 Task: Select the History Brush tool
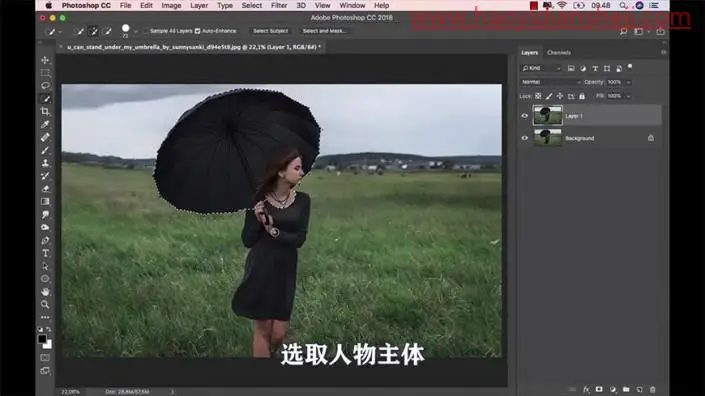45,176
